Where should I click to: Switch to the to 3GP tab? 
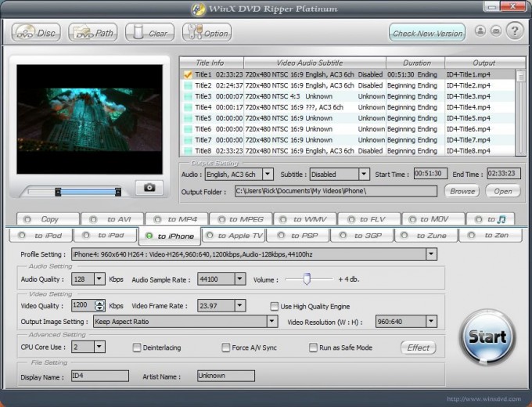[362, 236]
